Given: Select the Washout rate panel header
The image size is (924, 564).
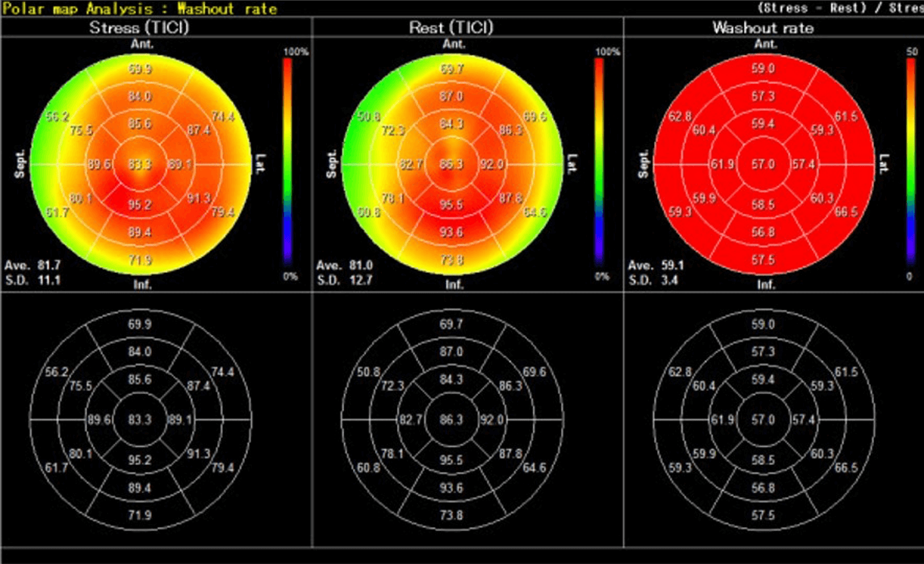Looking at the screenshot, I should coord(763,28).
